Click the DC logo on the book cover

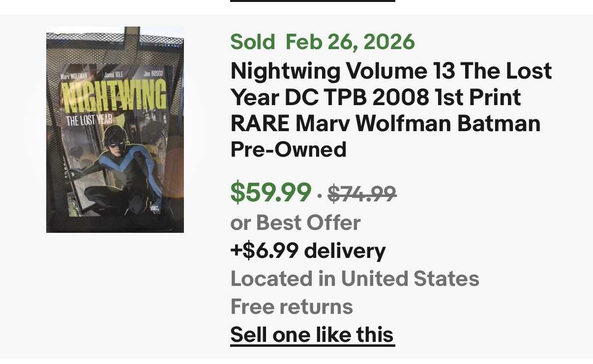[x=155, y=207]
